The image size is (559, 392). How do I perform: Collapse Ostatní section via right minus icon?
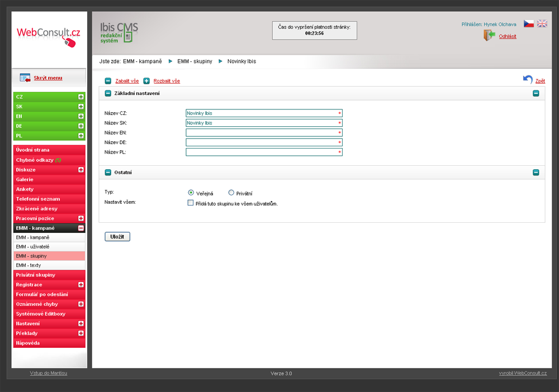click(x=536, y=173)
